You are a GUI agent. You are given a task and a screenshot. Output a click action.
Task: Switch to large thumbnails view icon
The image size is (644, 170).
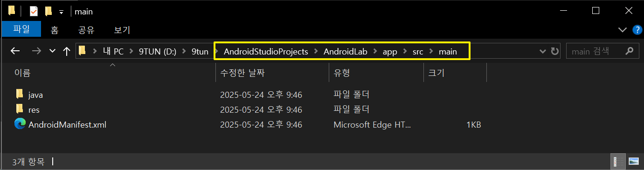[633, 162]
